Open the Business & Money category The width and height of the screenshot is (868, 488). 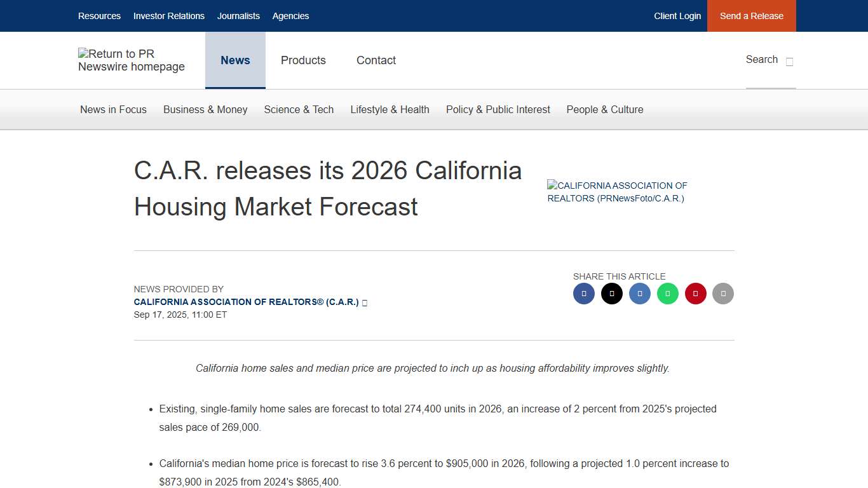(x=205, y=109)
